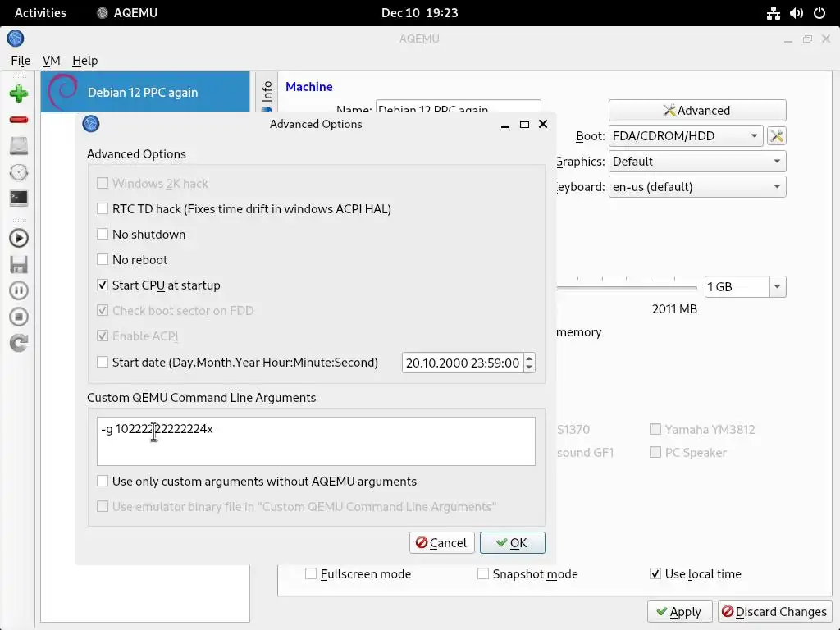The height and width of the screenshot is (630, 840).
Task: Uncheck Start CPU at startup
Action: [x=103, y=285]
